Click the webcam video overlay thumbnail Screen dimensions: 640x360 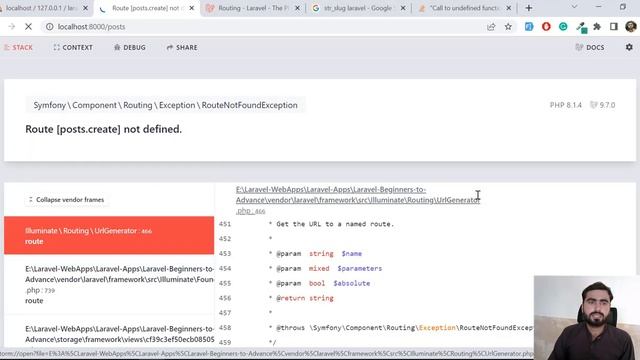click(x=587, y=318)
